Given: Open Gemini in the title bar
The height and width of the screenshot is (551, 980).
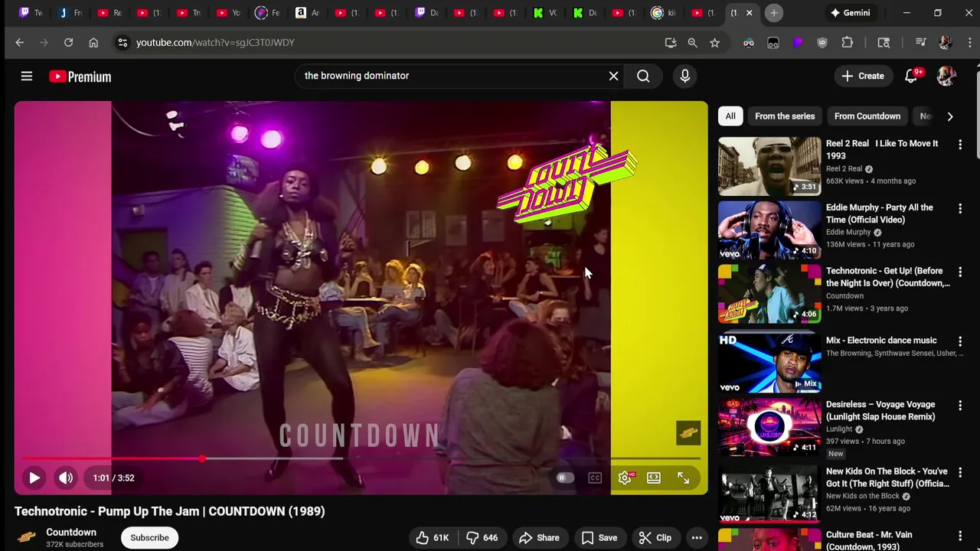Looking at the screenshot, I should 850,13.
